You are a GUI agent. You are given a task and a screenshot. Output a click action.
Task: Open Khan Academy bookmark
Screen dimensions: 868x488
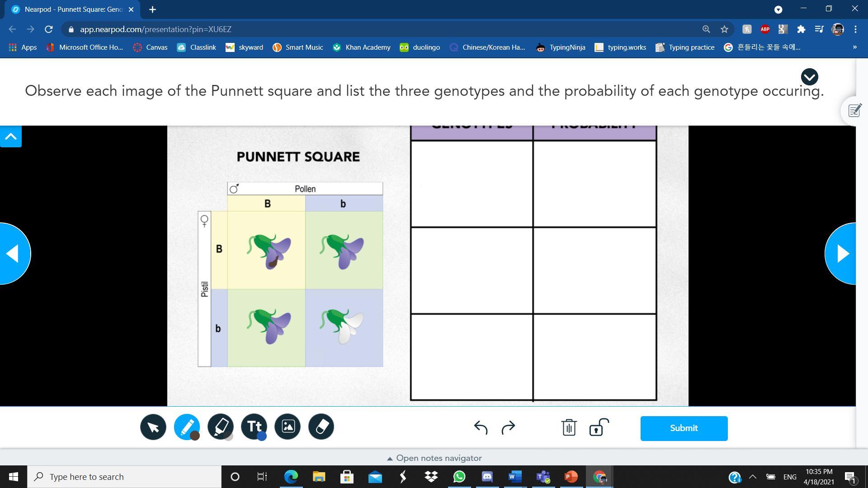coord(362,47)
